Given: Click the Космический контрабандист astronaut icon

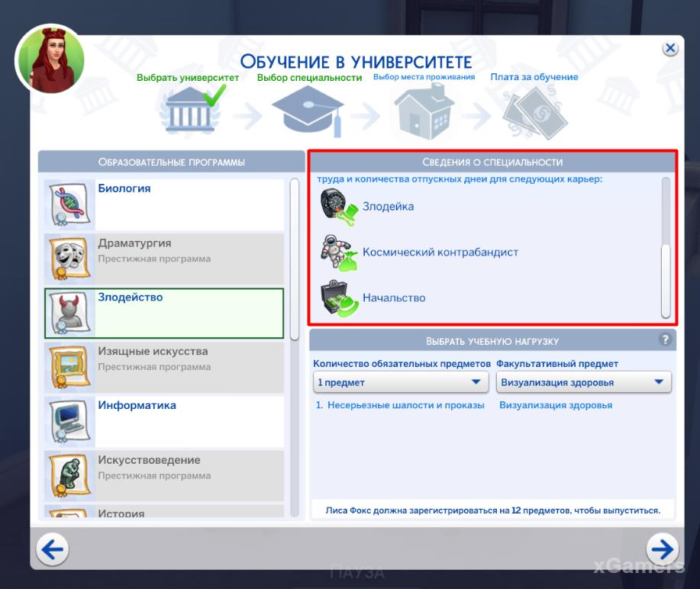Looking at the screenshot, I should (339, 253).
